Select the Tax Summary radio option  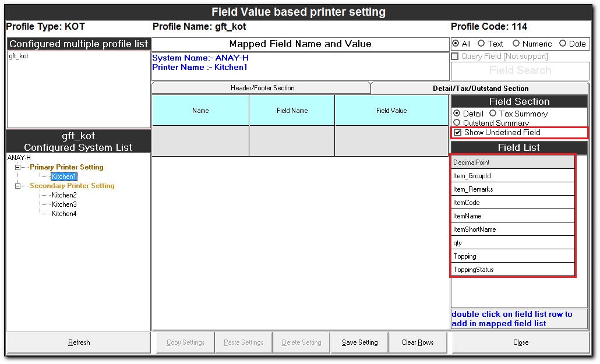tap(493, 114)
